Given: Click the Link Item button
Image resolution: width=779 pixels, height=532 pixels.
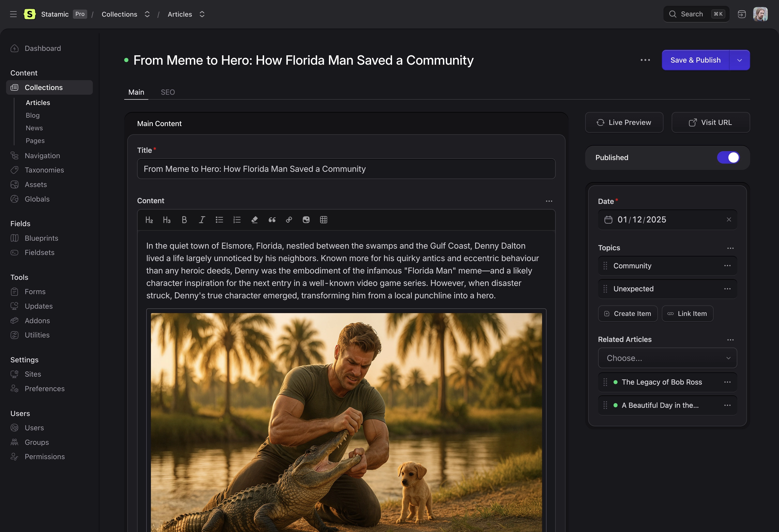Looking at the screenshot, I should pyautogui.click(x=687, y=313).
